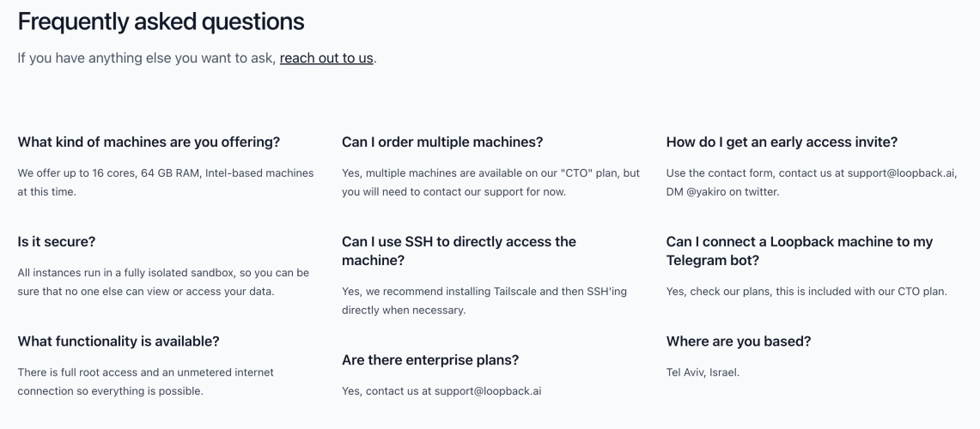Click the answer about the fully isolated sandbox
The image size is (980, 429).
[163, 281]
